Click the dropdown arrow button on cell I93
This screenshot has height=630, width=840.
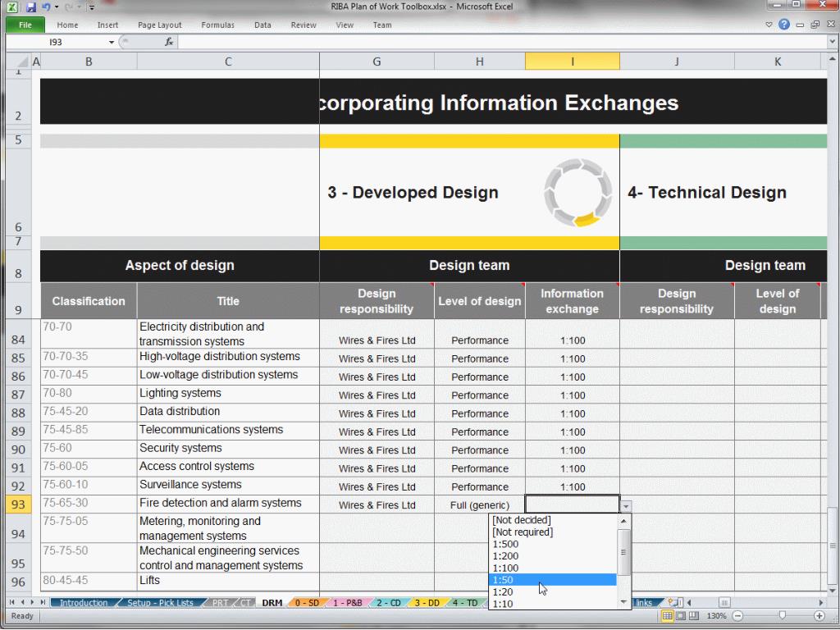click(x=626, y=505)
